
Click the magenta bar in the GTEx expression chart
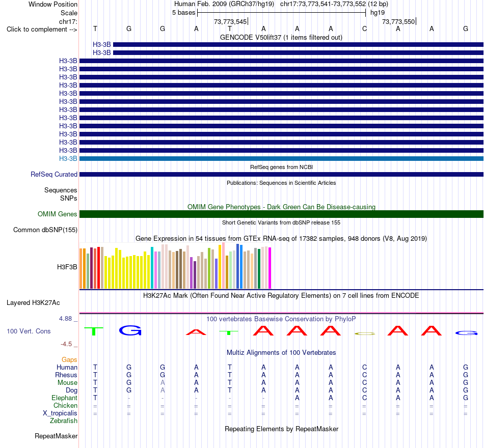[x=270, y=268]
